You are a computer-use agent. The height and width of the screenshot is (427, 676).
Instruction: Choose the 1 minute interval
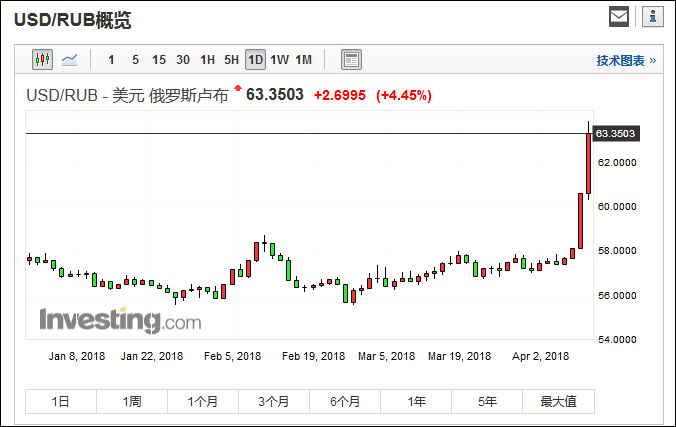click(111, 60)
